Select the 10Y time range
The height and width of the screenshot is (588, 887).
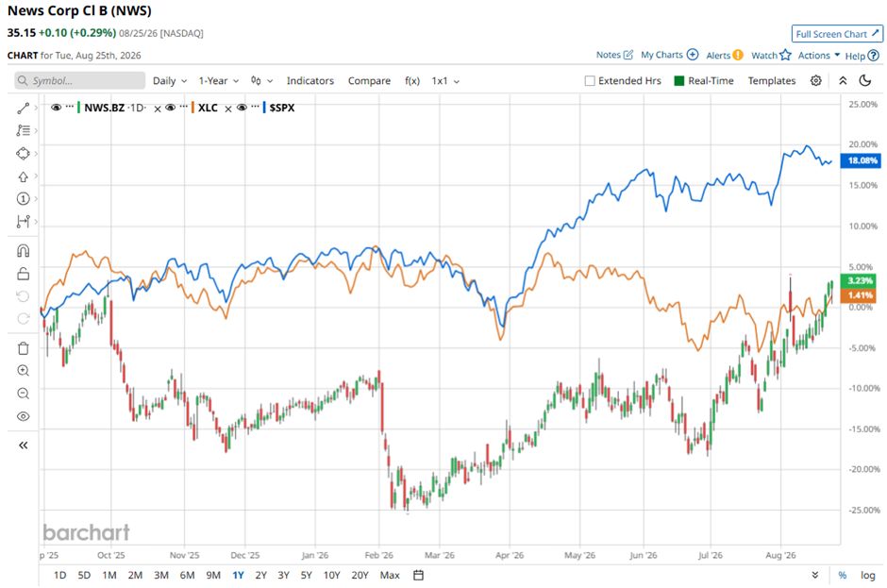pos(331,575)
